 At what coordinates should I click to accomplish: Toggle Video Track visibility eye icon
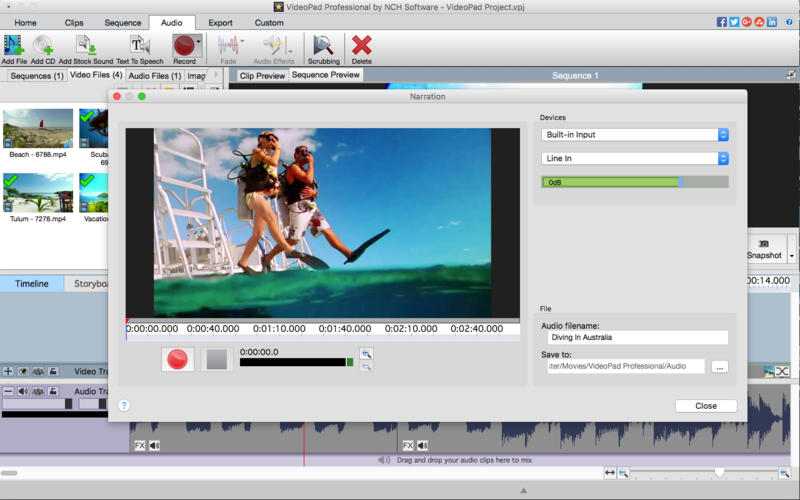23,371
